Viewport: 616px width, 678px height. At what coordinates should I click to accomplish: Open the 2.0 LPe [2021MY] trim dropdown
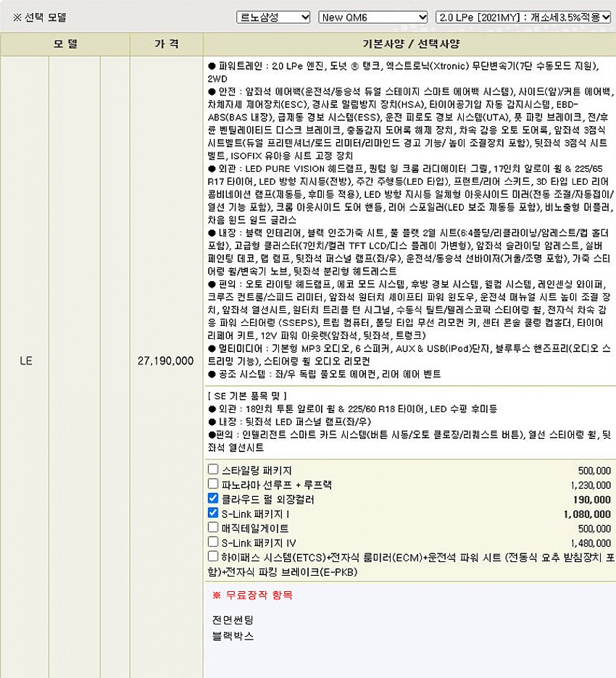pyautogui.click(x=524, y=17)
